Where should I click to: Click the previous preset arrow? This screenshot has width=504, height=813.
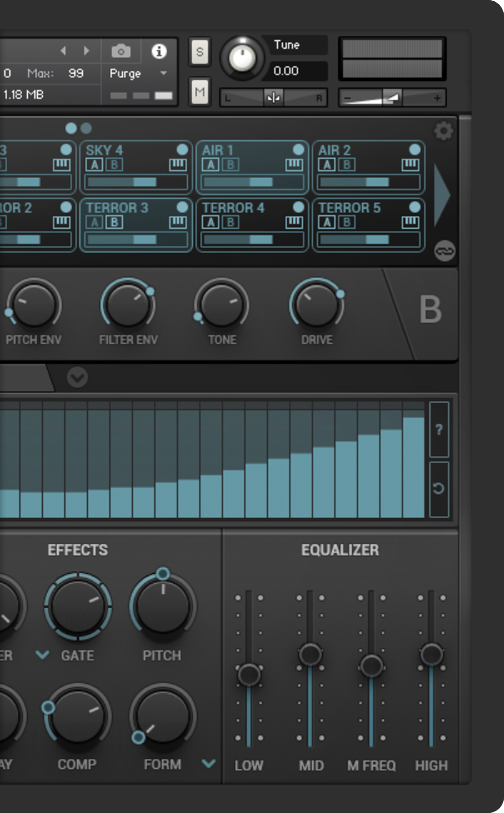[x=63, y=51]
